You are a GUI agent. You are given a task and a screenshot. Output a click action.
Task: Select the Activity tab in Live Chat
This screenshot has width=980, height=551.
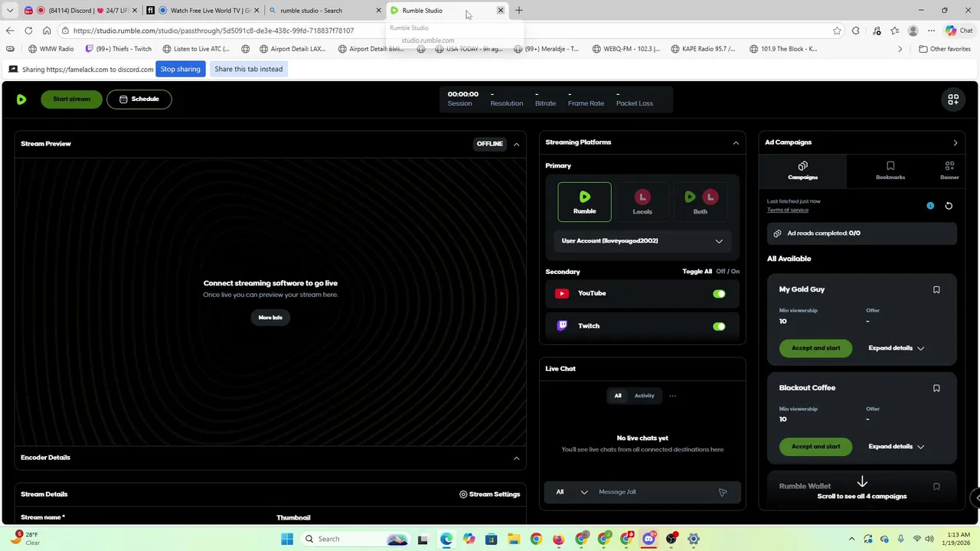pyautogui.click(x=644, y=396)
